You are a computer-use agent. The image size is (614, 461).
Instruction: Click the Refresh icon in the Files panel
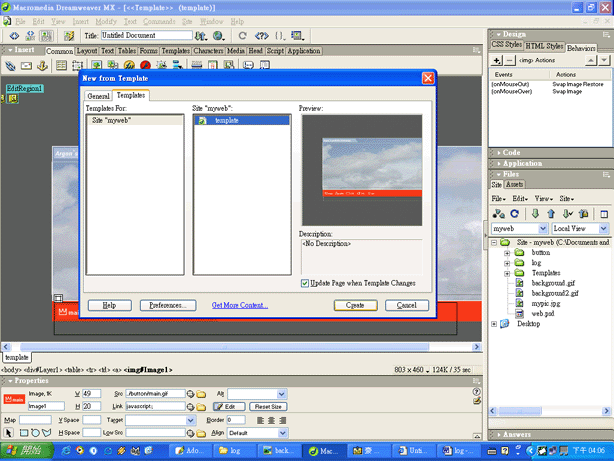pyautogui.click(x=515, y=214)
